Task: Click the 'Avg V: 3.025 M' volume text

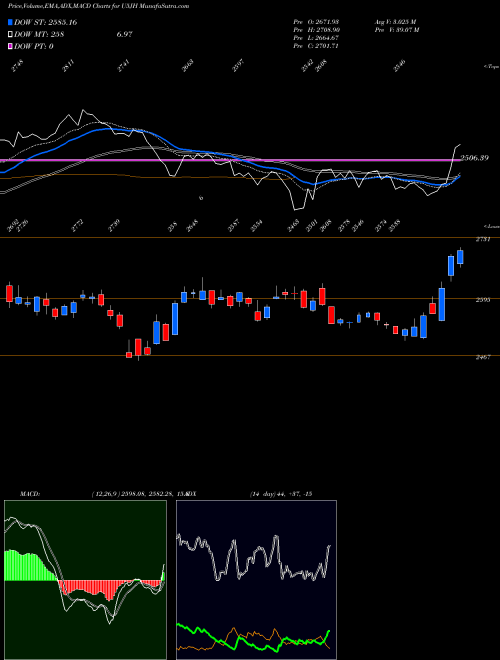Action: [x=395, y=21]
